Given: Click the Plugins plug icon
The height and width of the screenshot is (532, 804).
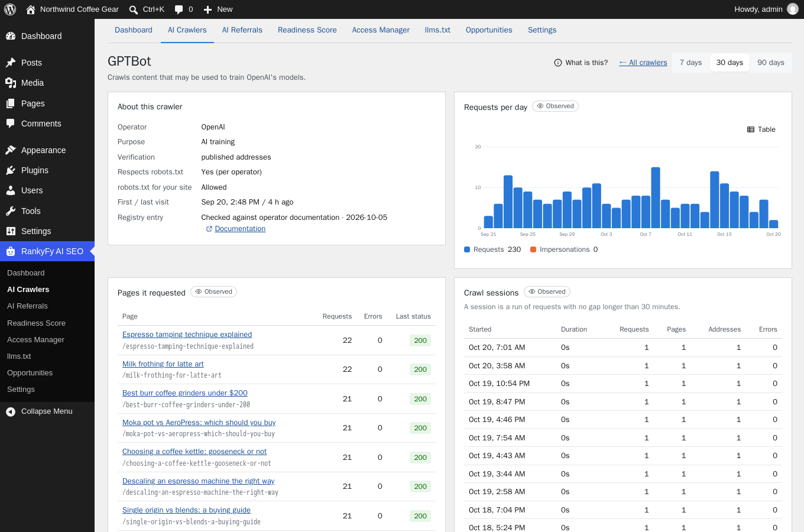Looking at the screenshot, I should pos(11,170).
